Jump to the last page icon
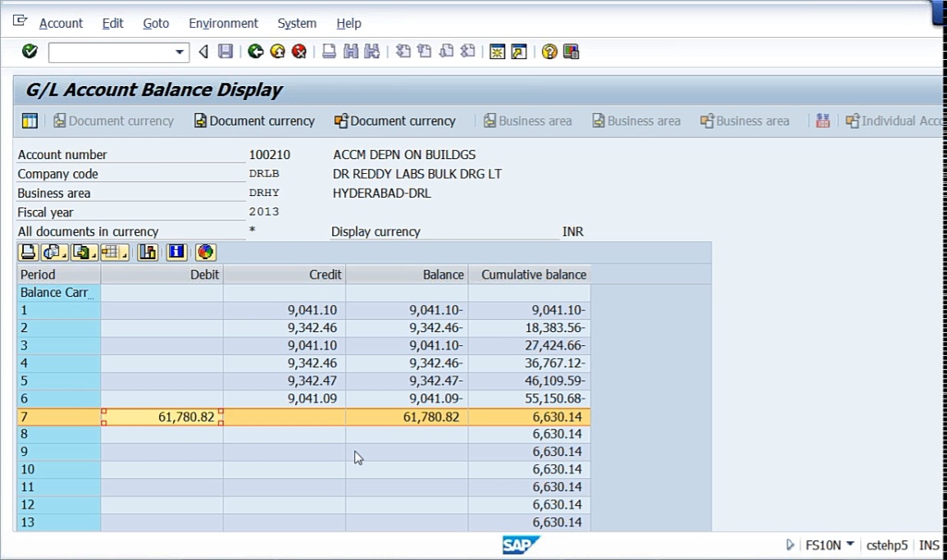Image resolution: width=947 pixels, height=560 pixels. [468, 52]
